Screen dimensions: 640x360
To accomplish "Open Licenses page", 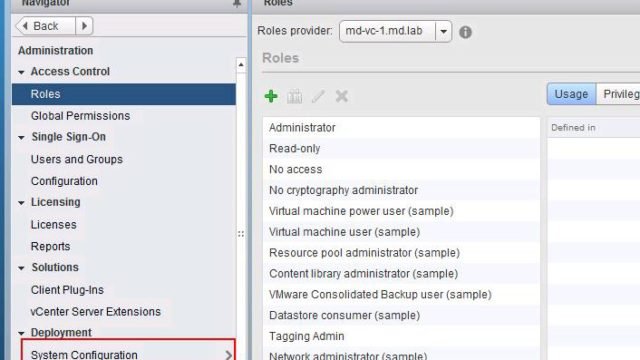I will 53,224.
